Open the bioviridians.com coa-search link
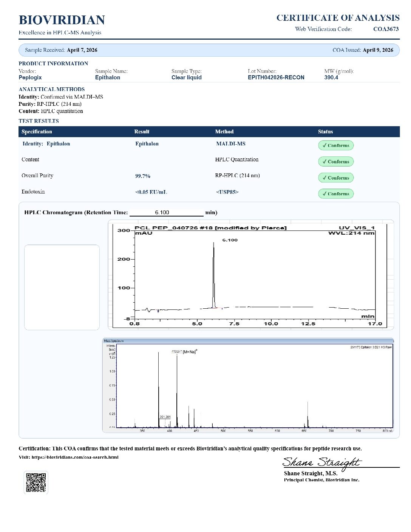The width and height of the screenshot is (411, 532). (x=75, y=457)
